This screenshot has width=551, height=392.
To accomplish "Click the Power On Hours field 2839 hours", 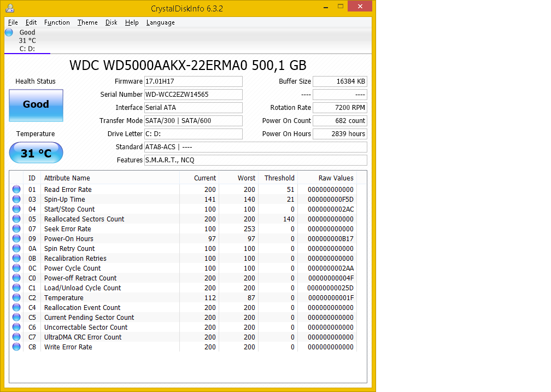I will click(340, 133).
